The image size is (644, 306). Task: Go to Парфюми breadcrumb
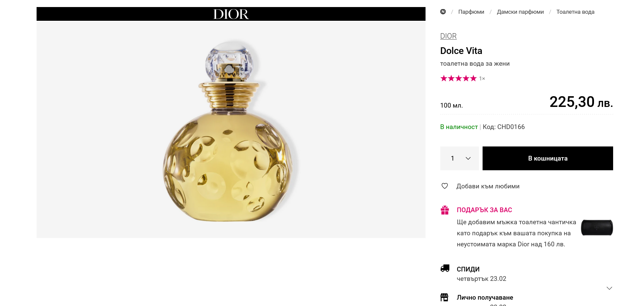click(x=471, y=12)
